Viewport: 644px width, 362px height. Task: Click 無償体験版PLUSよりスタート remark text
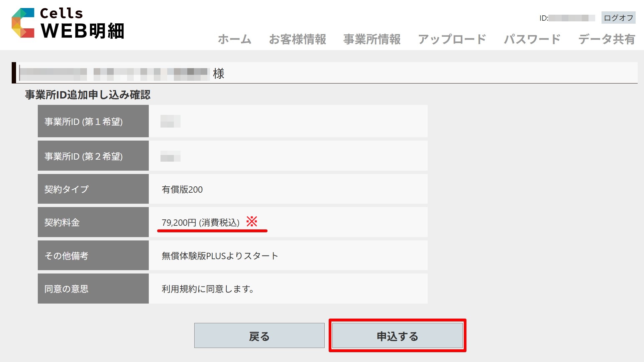[220, 256]
